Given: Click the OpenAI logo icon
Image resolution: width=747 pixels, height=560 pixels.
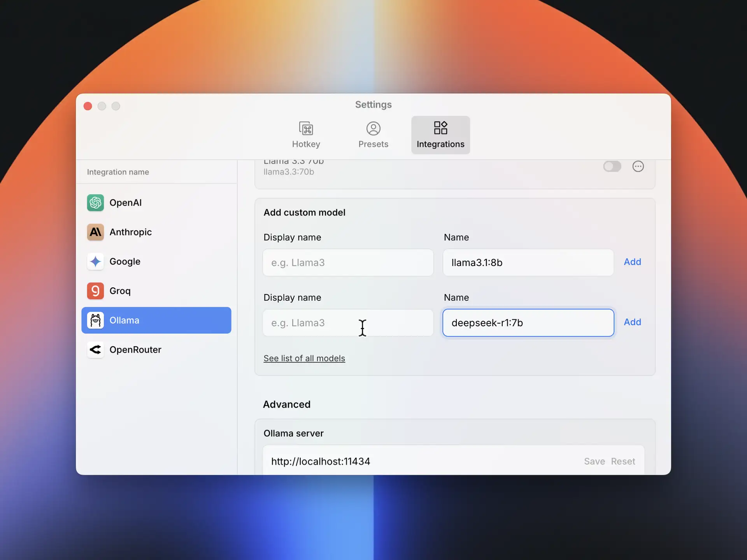Looking at the screenshot, I should [x=95, y=203].
